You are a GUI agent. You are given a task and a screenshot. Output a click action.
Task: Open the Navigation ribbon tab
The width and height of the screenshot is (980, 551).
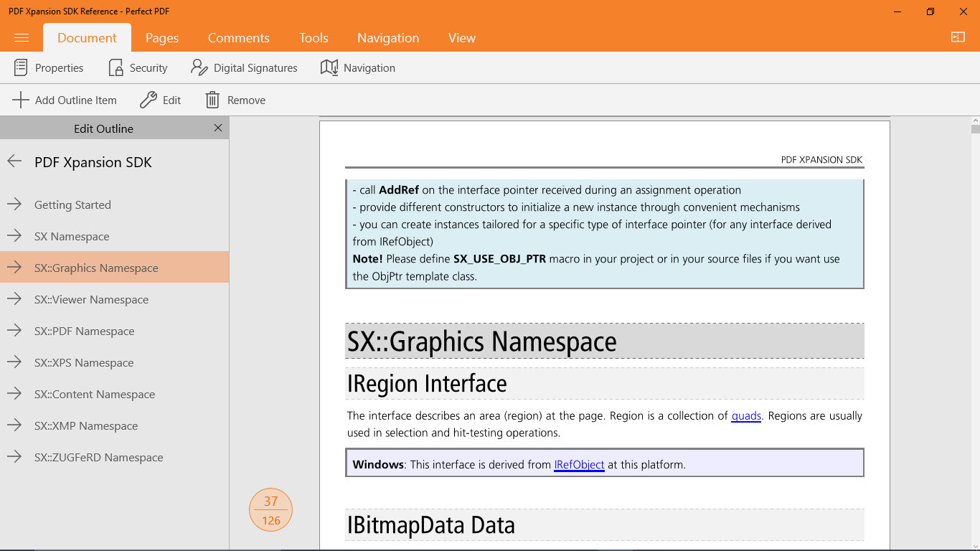coord(388,38)
